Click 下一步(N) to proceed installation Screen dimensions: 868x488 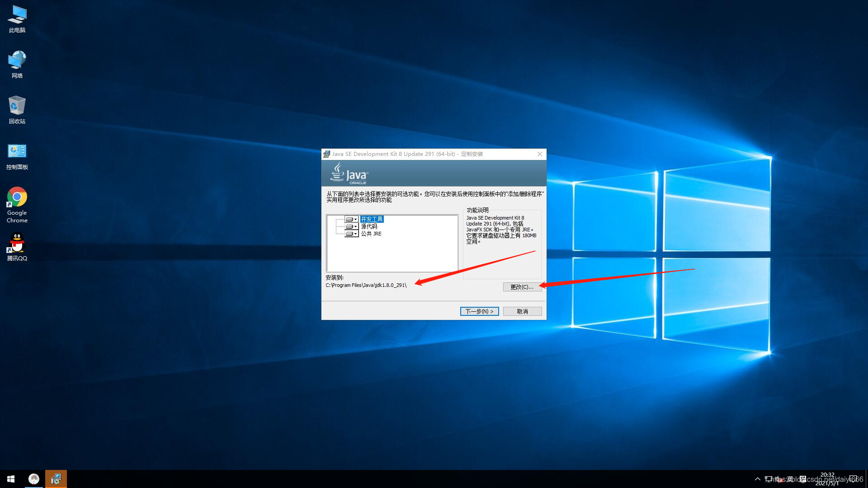pos(479,311)
